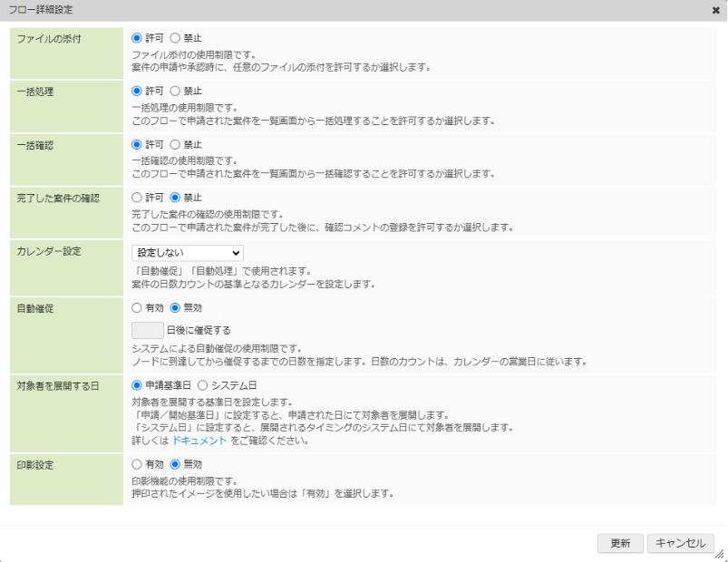Select 禁止 for 完了した案件の確認

pyautogui.click(x=176, y=197)
